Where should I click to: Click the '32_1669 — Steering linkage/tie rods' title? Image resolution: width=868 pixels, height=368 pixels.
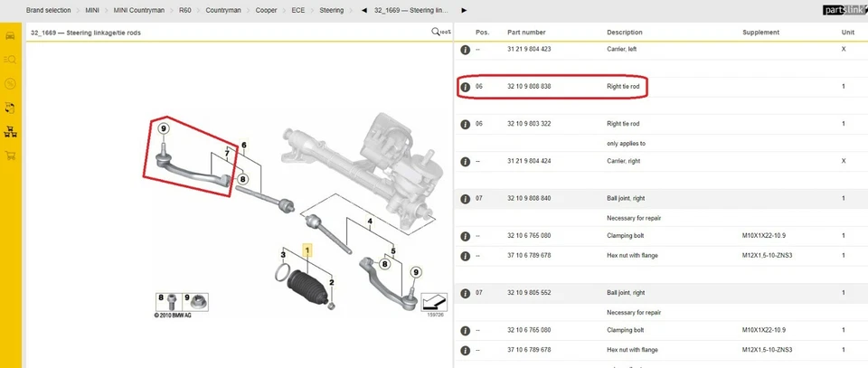click(86, 33)
